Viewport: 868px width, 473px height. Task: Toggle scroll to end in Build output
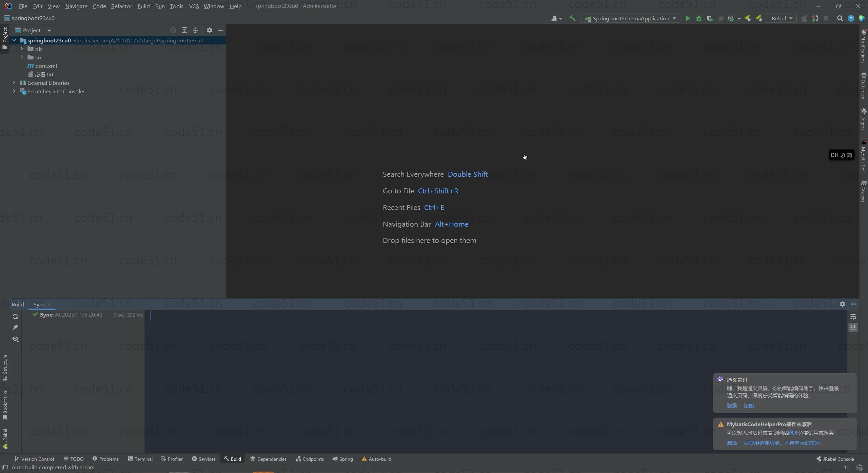pyautogui.click(x=853, y=327)
